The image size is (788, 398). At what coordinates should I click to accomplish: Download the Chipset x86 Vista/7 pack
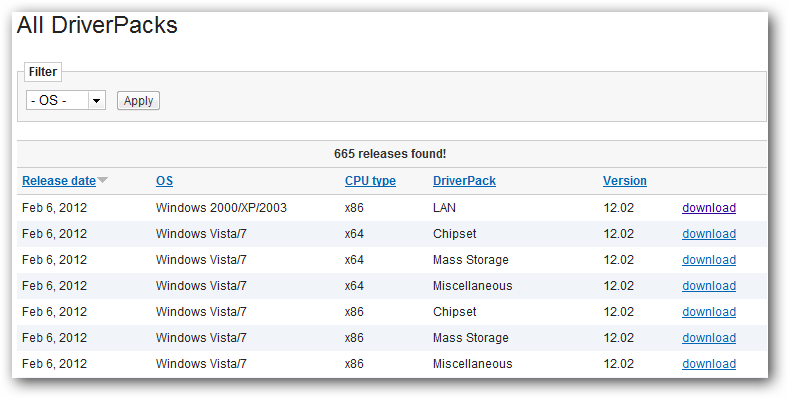pyautogui.click(x=709, y=312)
